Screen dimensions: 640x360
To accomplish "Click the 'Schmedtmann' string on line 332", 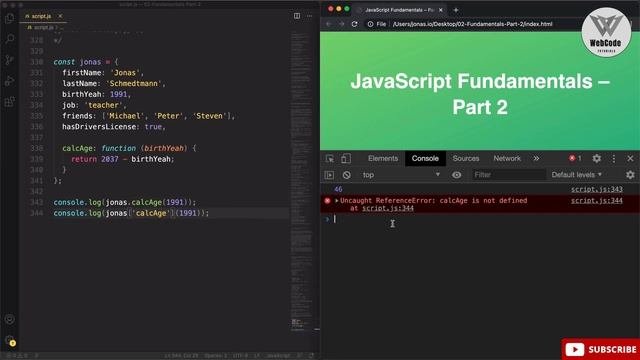I will coord(134,83).
